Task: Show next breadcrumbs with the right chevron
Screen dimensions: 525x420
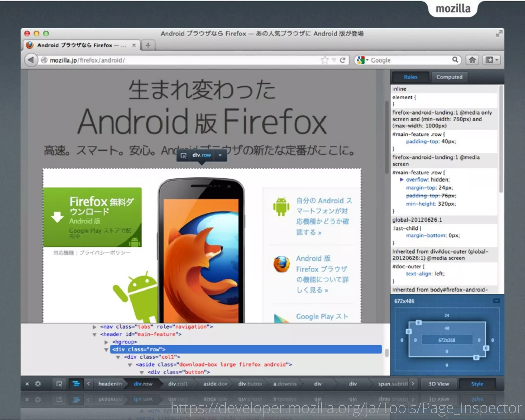Action: [x=413, y=384]
